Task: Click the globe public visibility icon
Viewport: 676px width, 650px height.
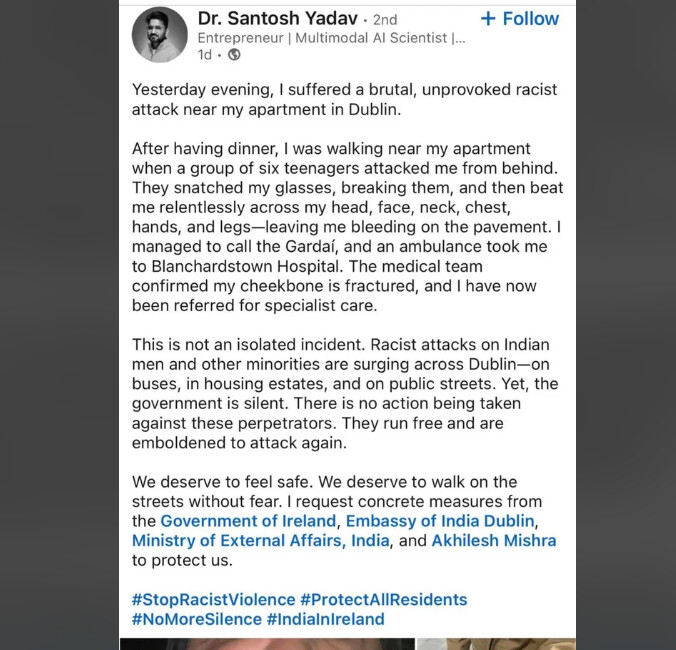Action: 234,55
